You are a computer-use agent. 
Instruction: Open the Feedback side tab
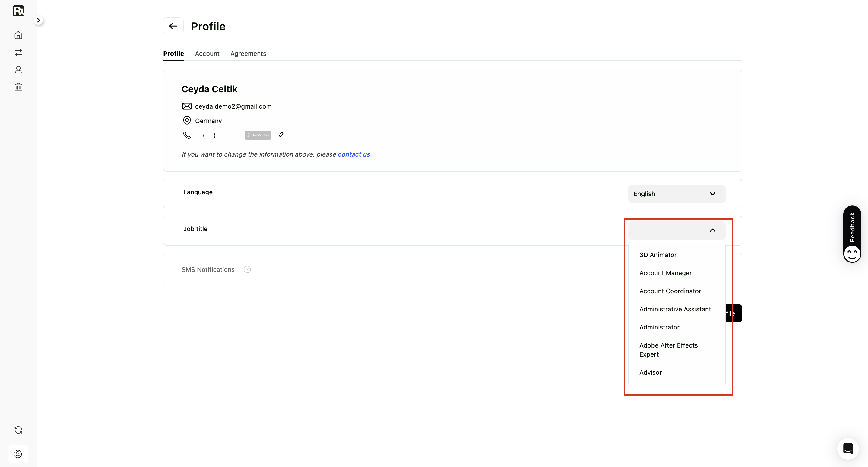pyautogui.click(x=852, y=234)
